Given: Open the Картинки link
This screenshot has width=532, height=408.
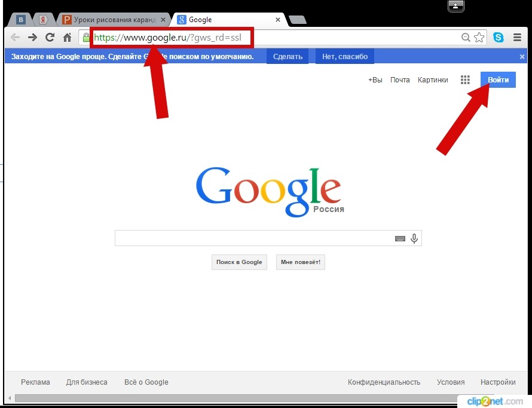Looking at the screenshot, I should coord(433,80).
